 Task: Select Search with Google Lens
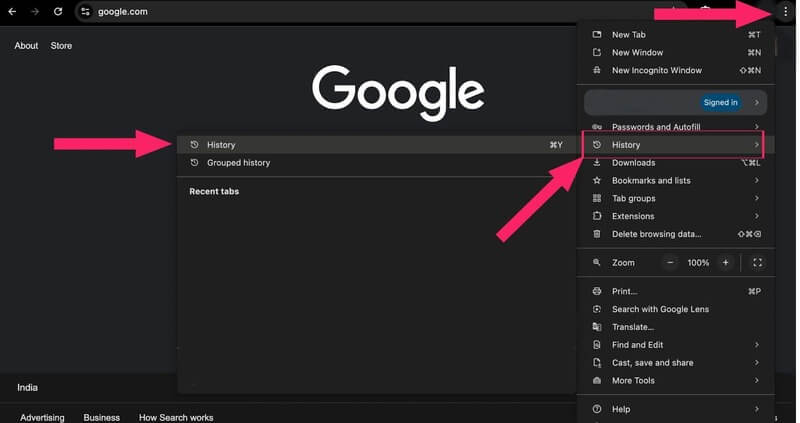coord(676,309)
